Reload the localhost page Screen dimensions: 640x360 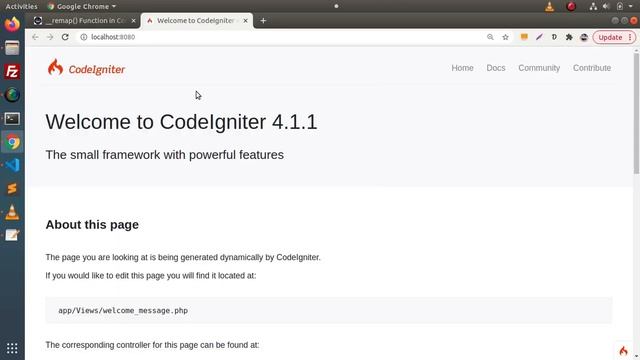65,37
